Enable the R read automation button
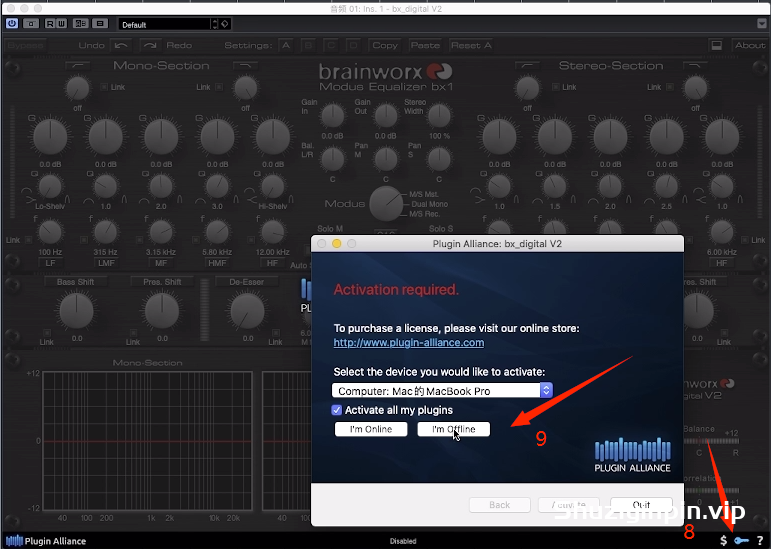Image resolution: width=771 pixels, height=549 pixels. pos(50,24)
